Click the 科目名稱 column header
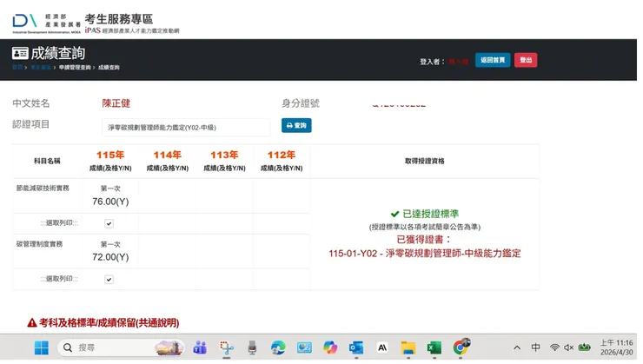643x364 pixels. pyautogui.click(x=47, y=161)
